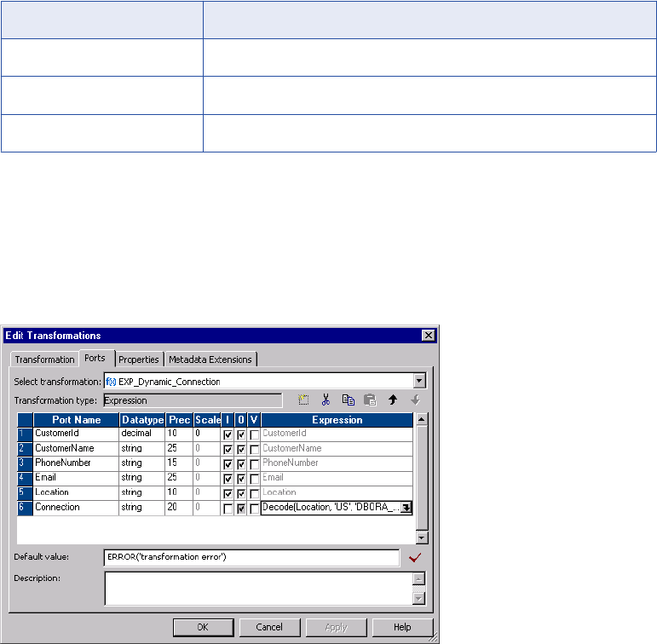Click the Cancel button
Screen dimensions: 657x644
(269, 627)
